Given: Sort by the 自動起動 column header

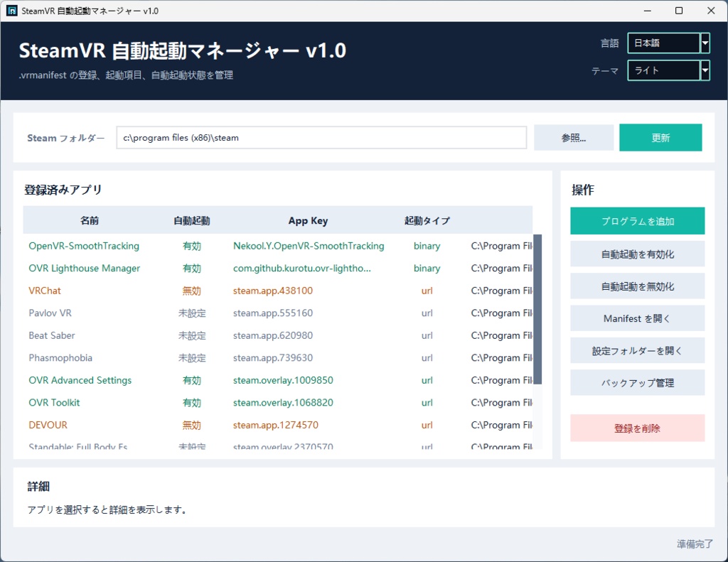Looking at the screenshot, I should 192,221.
